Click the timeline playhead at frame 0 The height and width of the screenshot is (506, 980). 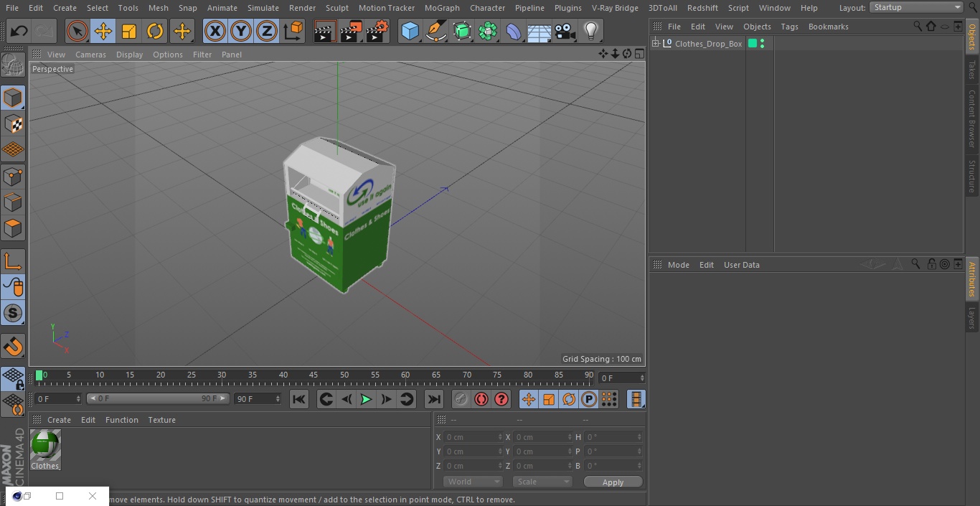pyautogui.click(x=39, y=375)
